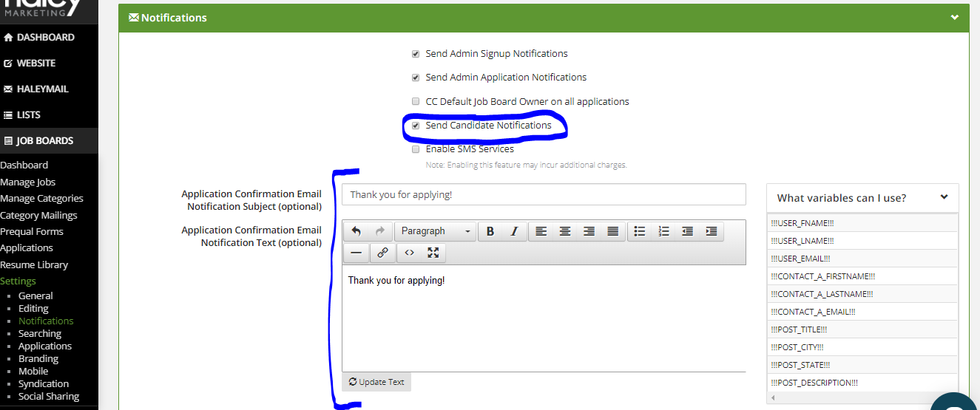This screenshot has height=410, width=980.
Task: Go to Job Boards Dashboard submenu link
Action: click(24, 165)
